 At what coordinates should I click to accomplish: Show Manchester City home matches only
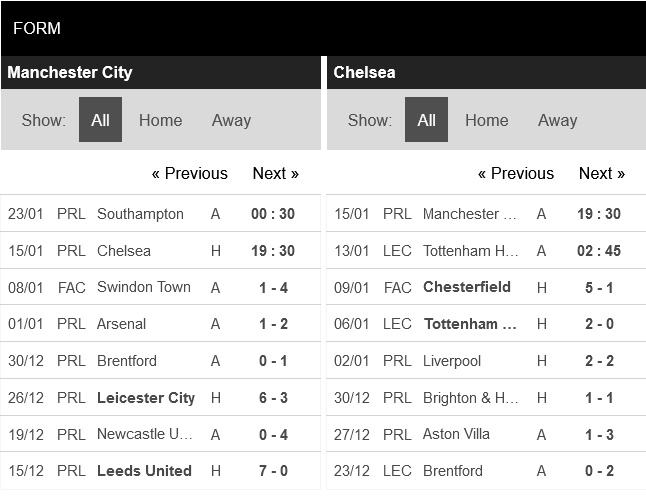pyautogui.click(x=160, y=120)
